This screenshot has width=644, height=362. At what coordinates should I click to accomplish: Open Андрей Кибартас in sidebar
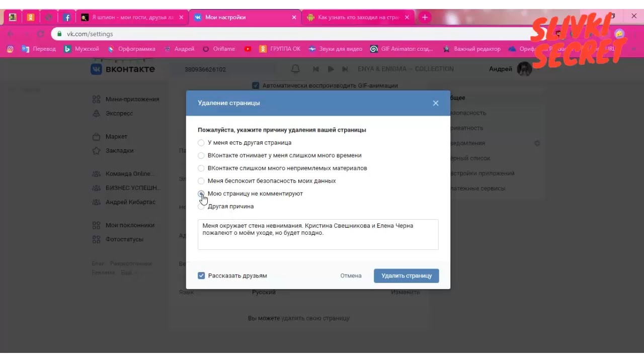pos(124,202)
